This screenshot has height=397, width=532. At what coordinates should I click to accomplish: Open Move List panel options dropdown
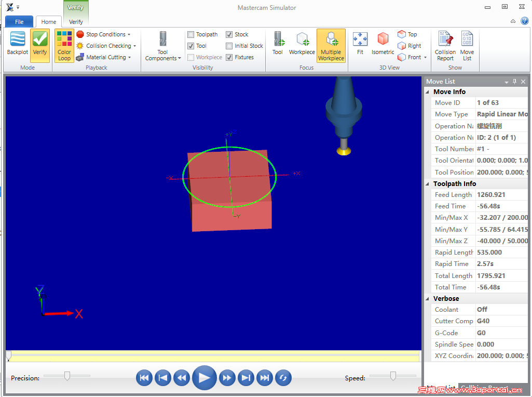point(506,82)
